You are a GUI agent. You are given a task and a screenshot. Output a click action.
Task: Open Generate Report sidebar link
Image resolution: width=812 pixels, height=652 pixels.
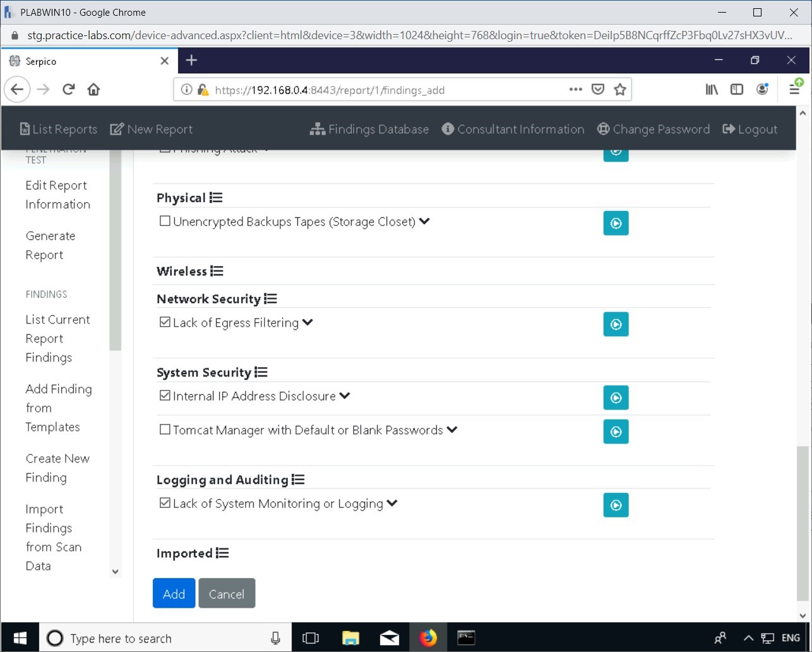pos(50,245)
